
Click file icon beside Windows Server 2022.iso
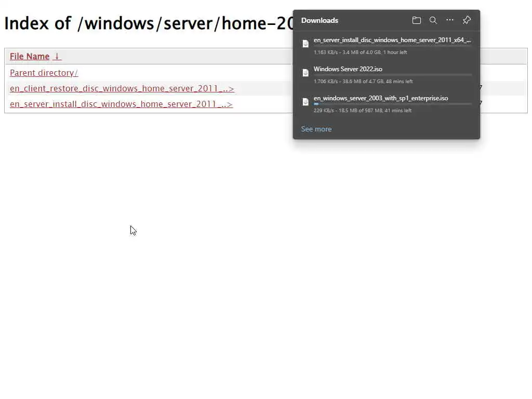coord(305,73)
